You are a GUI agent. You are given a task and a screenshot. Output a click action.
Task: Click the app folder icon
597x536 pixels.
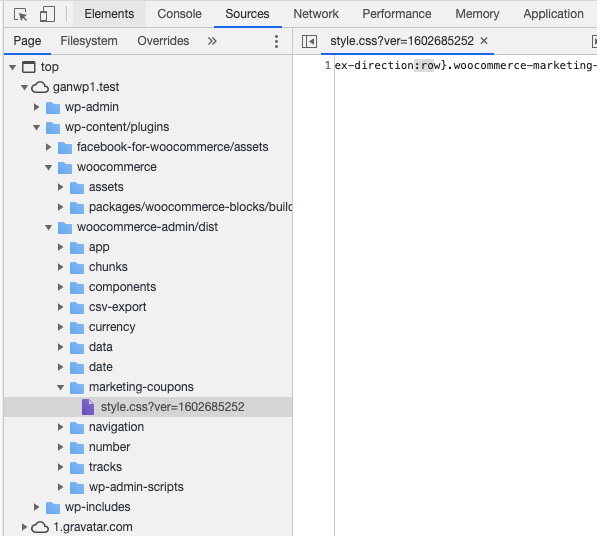tap(77, 247)
